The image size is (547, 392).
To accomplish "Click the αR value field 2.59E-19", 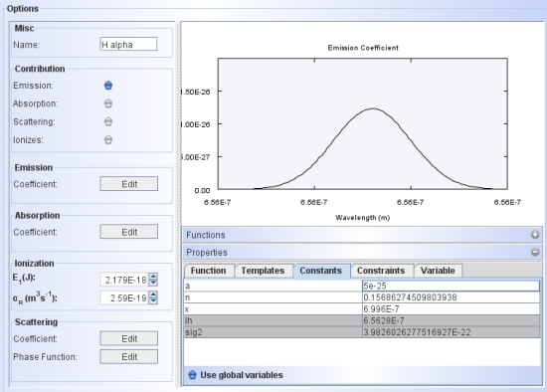I will (x=124, y=298).
